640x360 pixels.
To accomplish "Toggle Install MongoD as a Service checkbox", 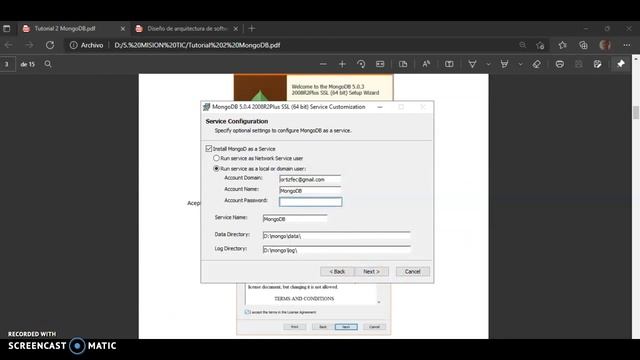I will [209, 149].
